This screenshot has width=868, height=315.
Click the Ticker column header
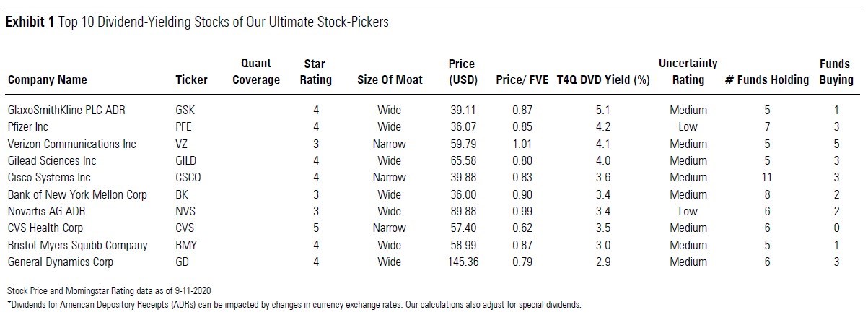tap(191, 80)
